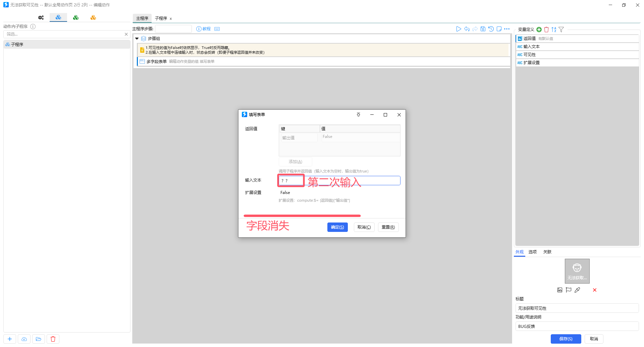Choose an image icon for the action
The width and height of the screenshot is (644, 347).
[x=560, y=290]
